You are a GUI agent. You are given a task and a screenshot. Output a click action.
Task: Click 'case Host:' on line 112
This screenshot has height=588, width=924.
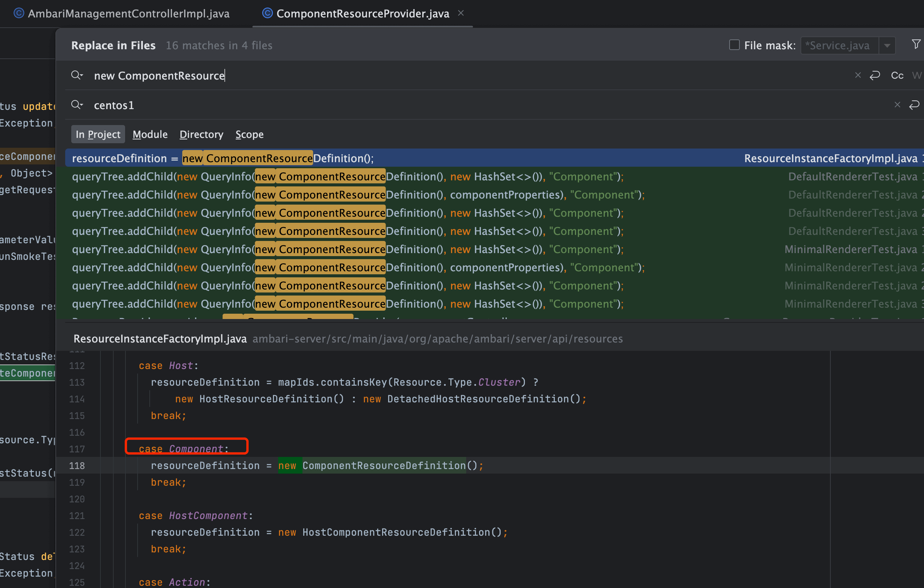[168, 366]
